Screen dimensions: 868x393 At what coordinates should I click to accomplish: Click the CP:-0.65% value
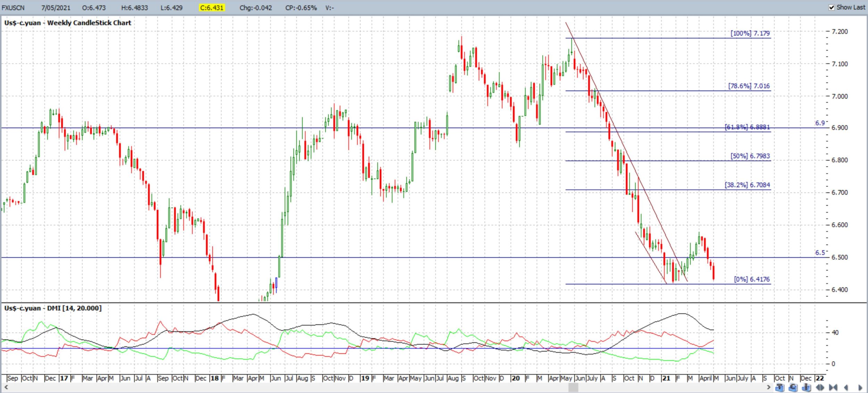click(301, 8)
